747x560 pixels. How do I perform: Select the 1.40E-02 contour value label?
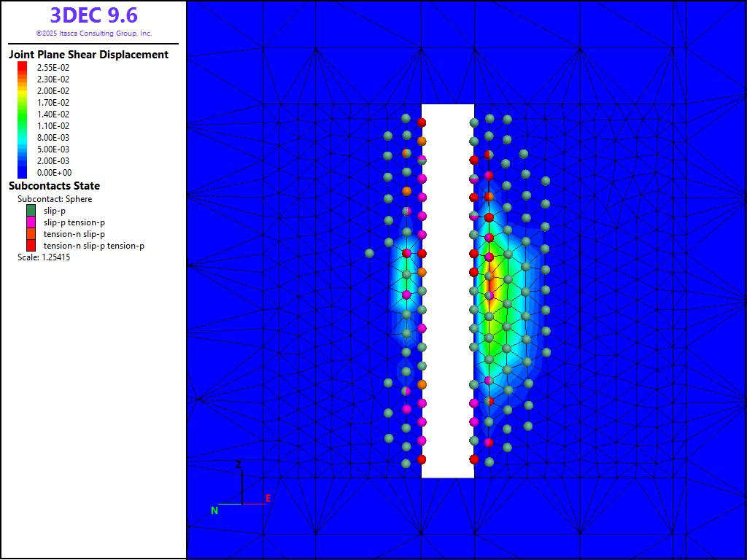point(54,114)
